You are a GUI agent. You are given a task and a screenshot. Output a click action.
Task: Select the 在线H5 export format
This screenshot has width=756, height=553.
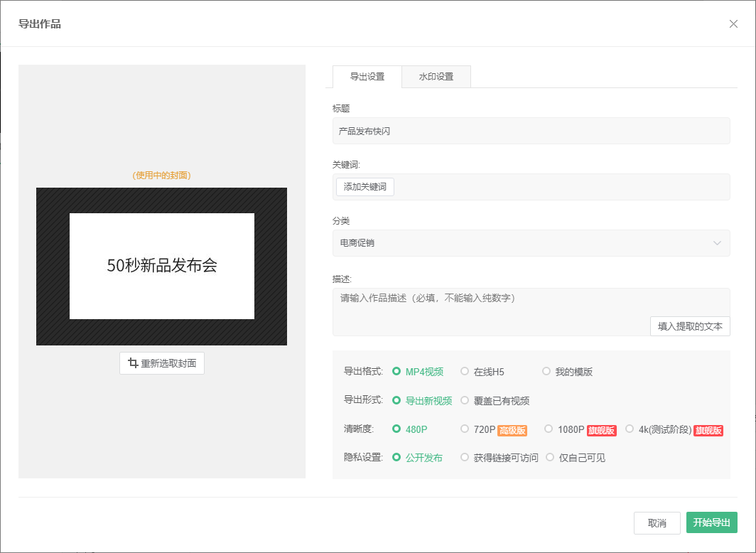[464, 371]
